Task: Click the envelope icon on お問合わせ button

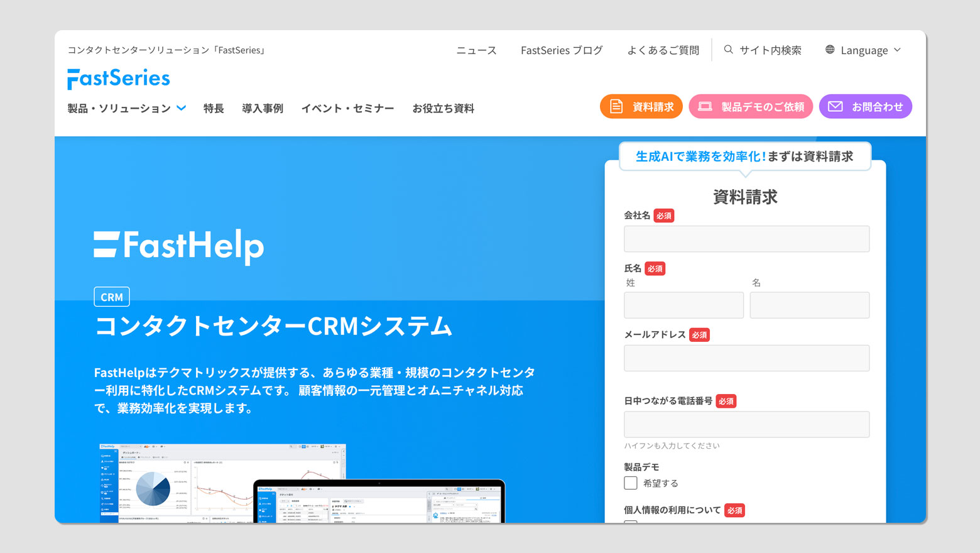Action: coord(836,107)
